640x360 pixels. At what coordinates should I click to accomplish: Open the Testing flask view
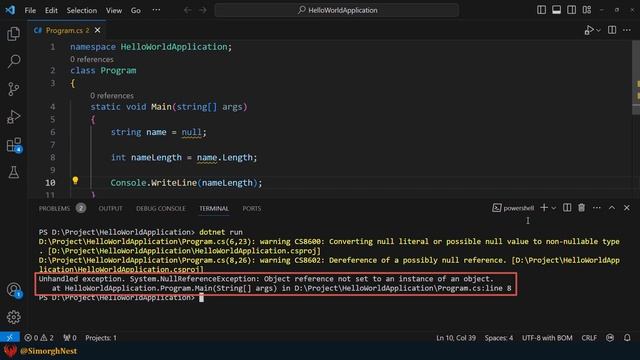[x=13, y=172]
